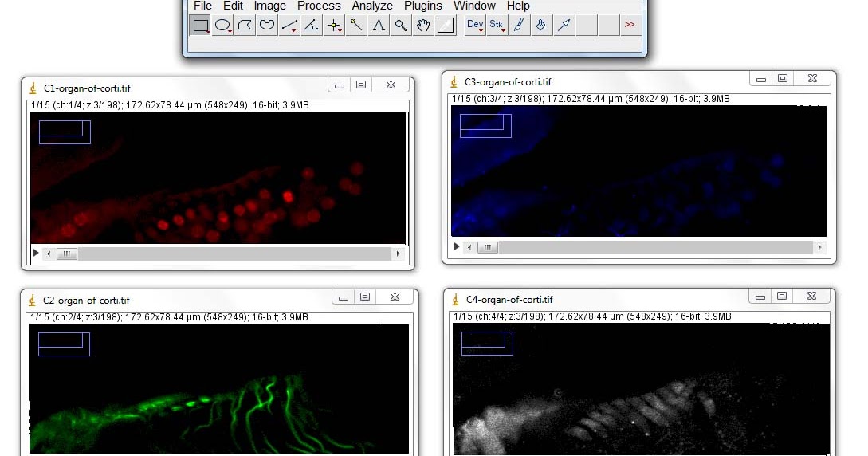Click the C2-organ-of-corti.tif title text
This screenshot has width=868, height=456.
pos(86,301)
